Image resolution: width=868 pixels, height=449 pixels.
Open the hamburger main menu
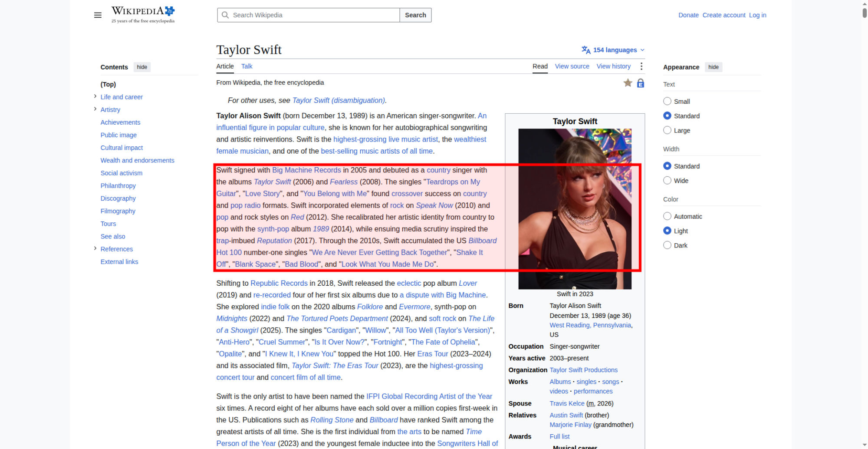(x=98, y=15)
